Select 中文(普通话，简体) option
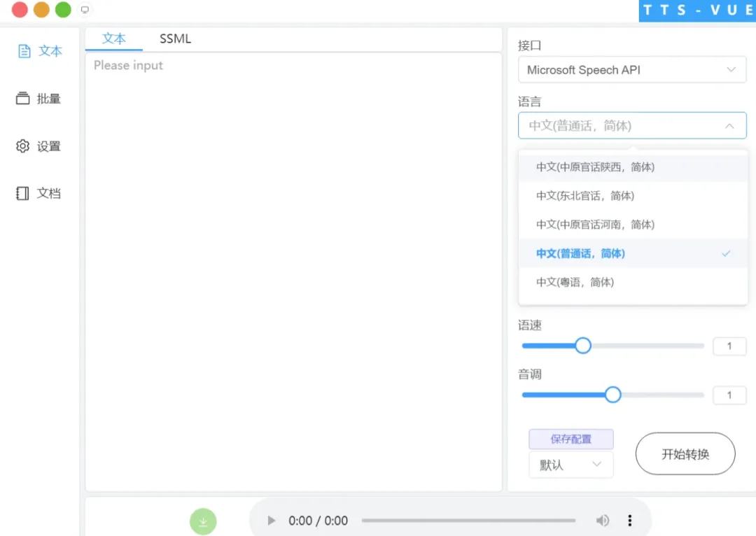Image resolution: width=756 pixels, height=536 pixels. click(633, 253)
